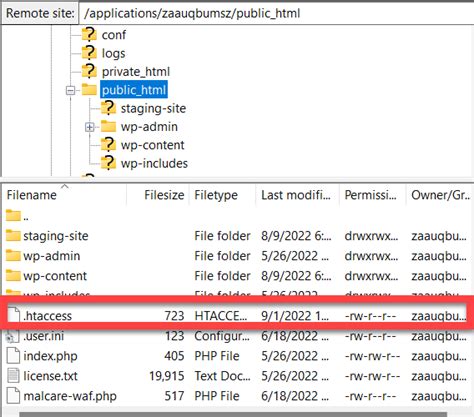This screenshot has width=474, height=417.
Task: Click the wp-content folder icon in file list
Action: (13, 276)
